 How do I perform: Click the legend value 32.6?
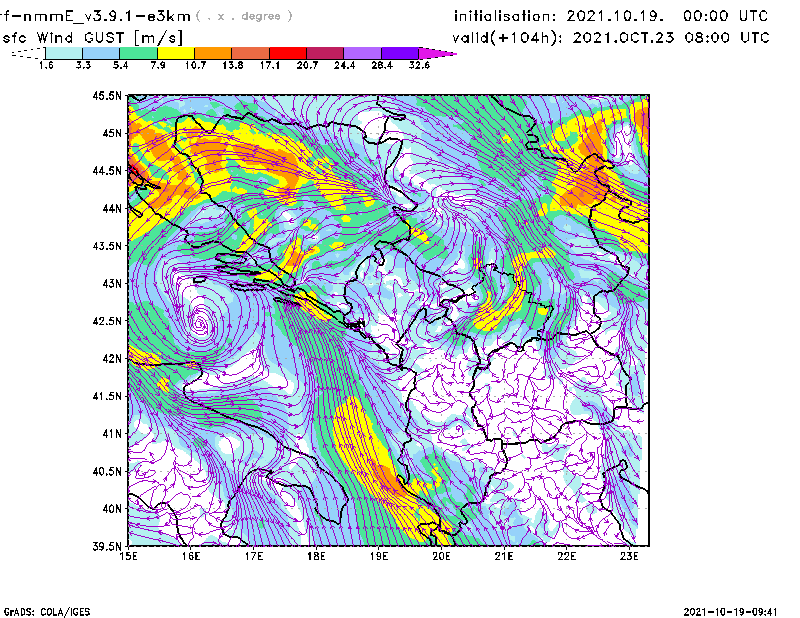point(419,65)
